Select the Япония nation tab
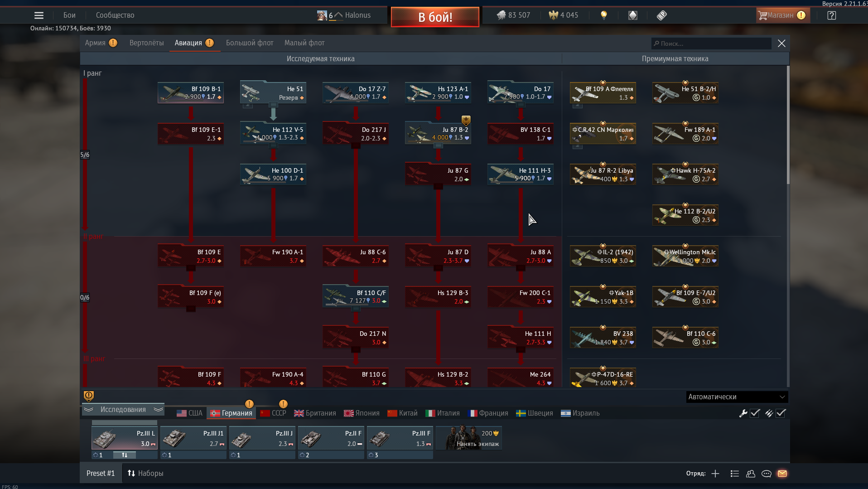Screen dimensions: 868x489 coord(362,413)
